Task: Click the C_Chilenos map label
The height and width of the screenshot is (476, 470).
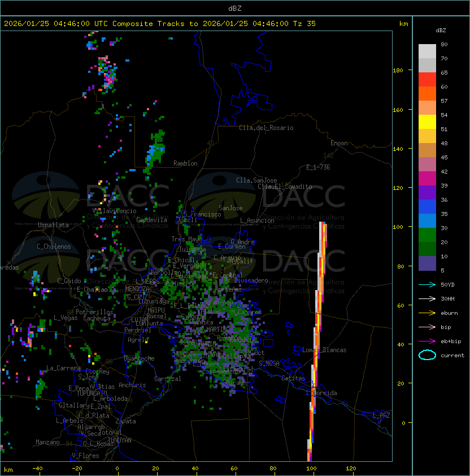Action: [x=54, y=246]
